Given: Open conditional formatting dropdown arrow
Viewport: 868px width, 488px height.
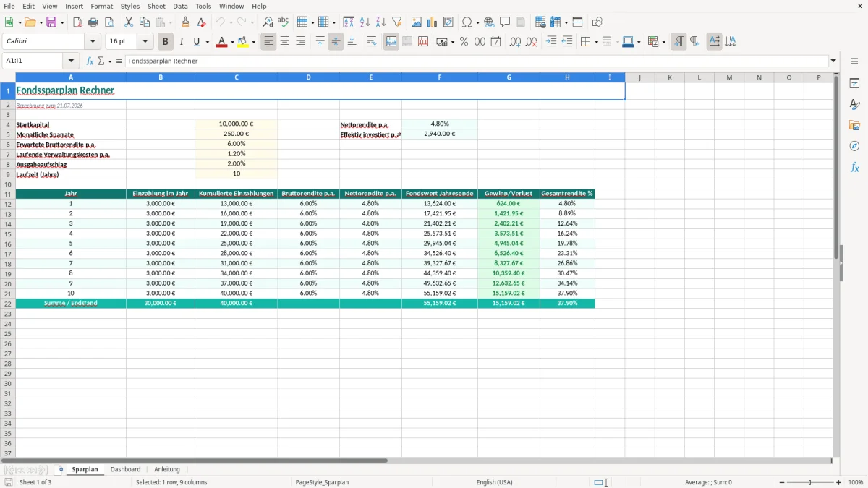Looking at the screenshot, I should click(663, 42).
